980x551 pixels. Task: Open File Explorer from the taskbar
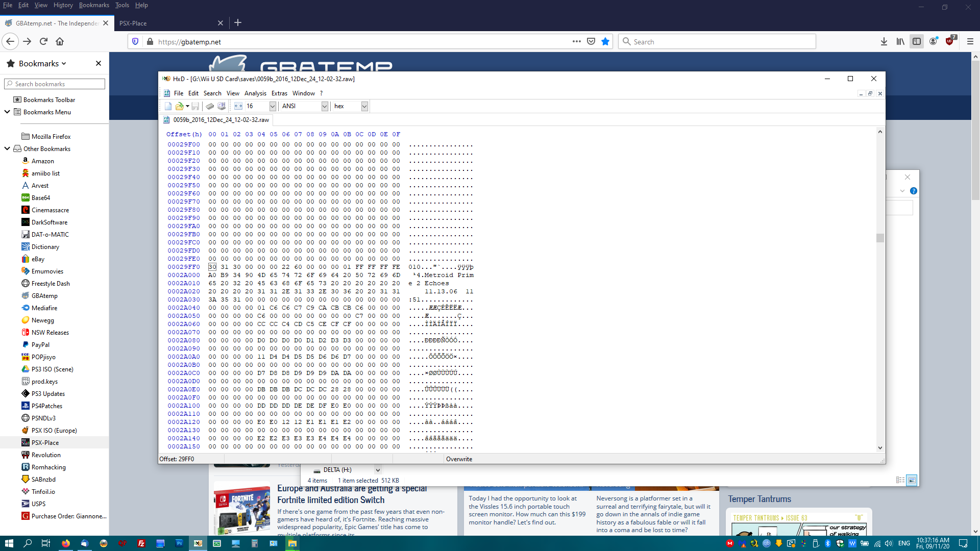[x=292, y=543]
